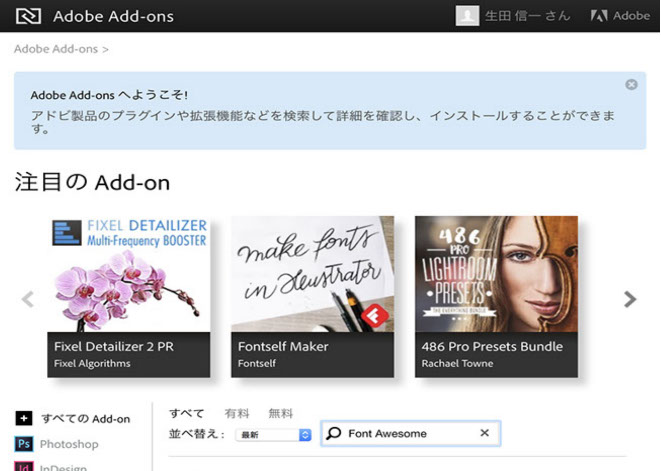Image resolution: width=661 pixels, height=471 pixels.
Task: Click the Fontself author name
Action: (257, 363)
